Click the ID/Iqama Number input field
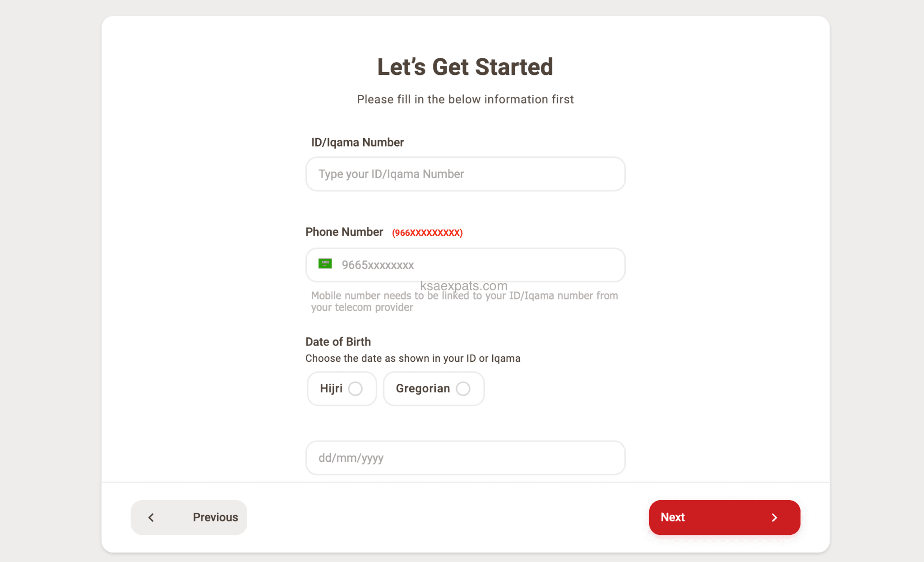The width and height of the screenshot is (924, 562). pyautogui.click(x=465, y=174)
